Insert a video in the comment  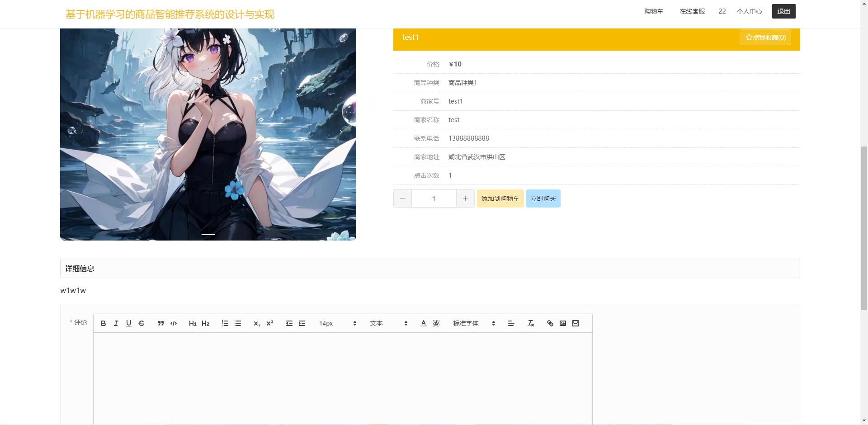click(x=576, y=323)
